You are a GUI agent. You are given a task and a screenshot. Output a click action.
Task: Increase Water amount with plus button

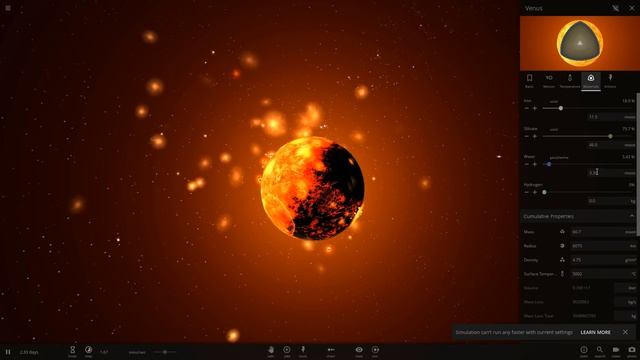[535, 164]
